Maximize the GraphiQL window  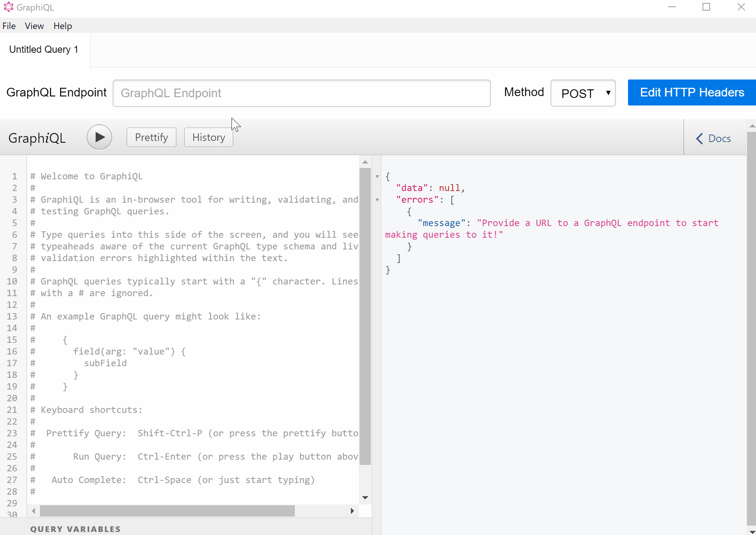(706, 7)
